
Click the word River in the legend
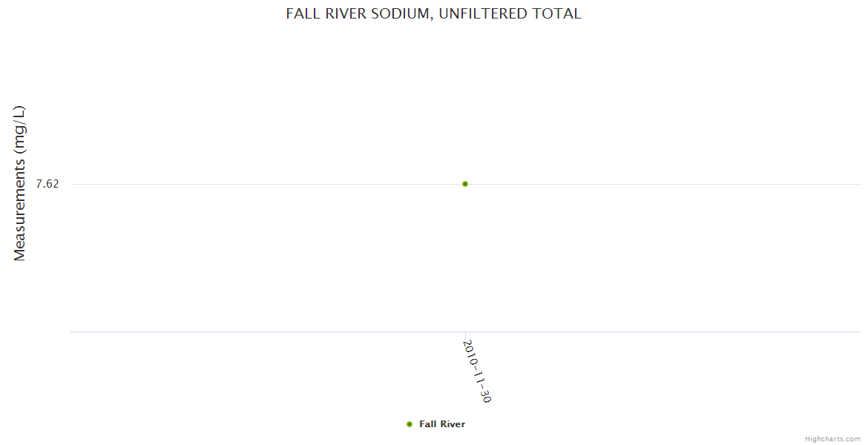[x=452, y=424]
